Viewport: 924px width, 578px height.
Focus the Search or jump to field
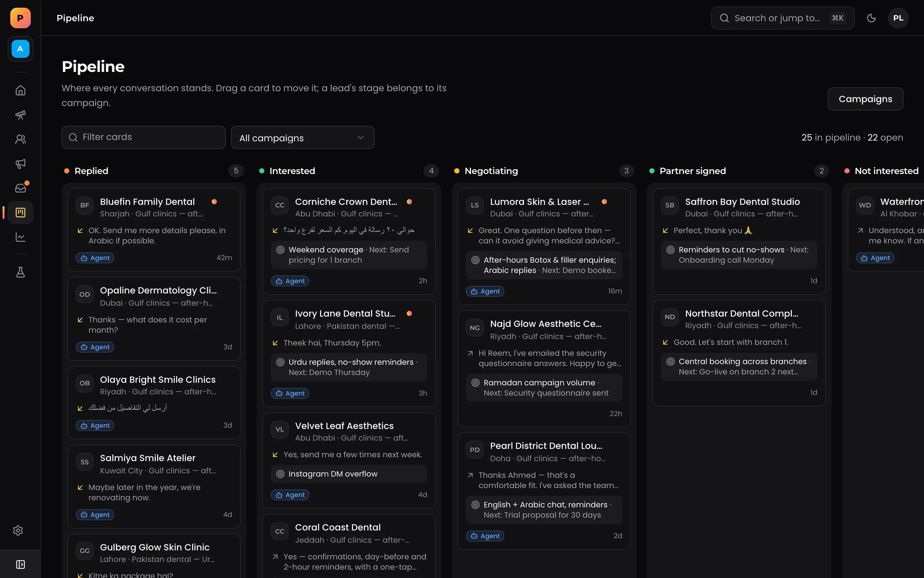click(x=782, y=18)
